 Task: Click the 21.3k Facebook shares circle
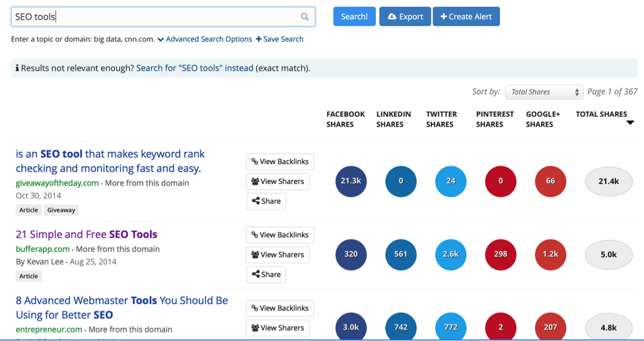click(x=351, y=181)
